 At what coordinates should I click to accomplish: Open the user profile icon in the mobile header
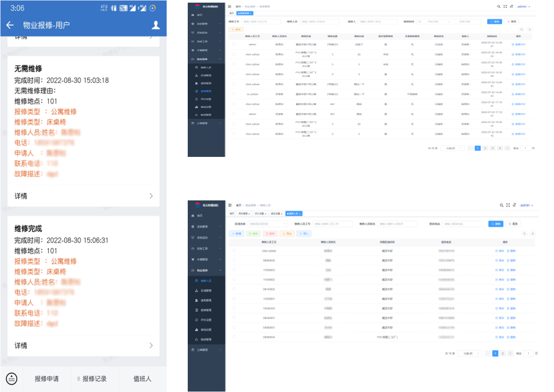[156, 25]
